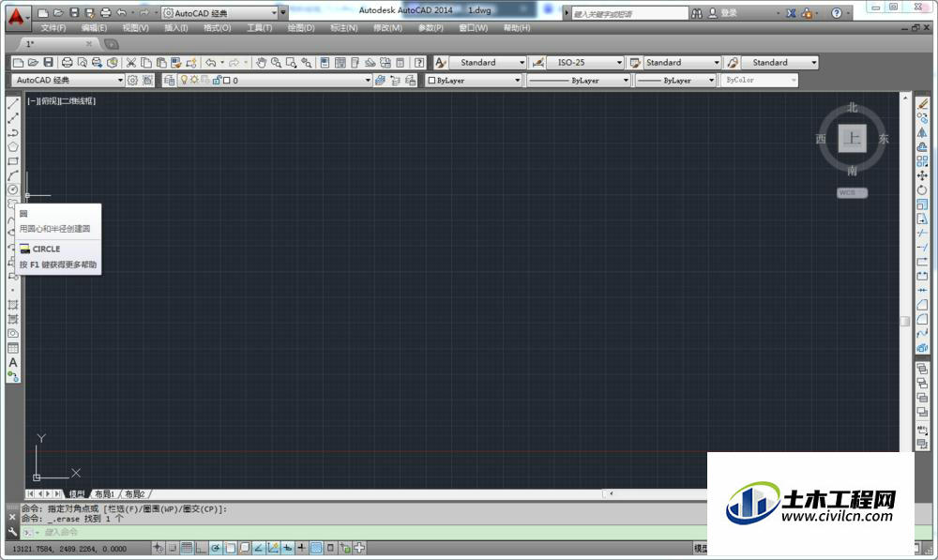This screenshot has width=938, height=560.
Task: Open the ByLayer color control dropdown
Action: pyautogui.click(x=518, y=80)
